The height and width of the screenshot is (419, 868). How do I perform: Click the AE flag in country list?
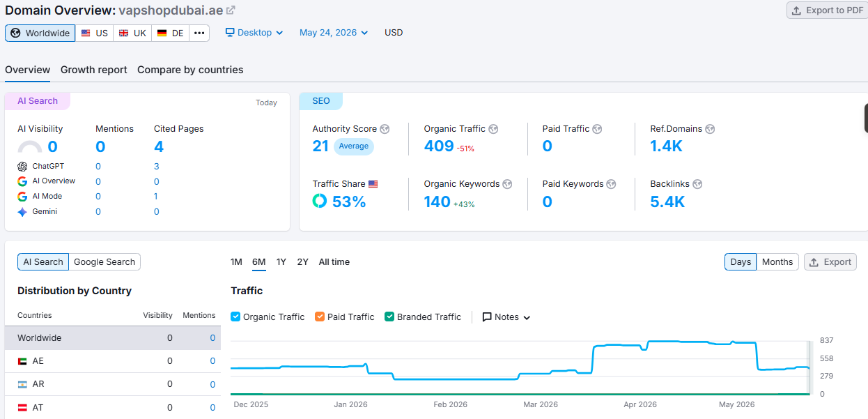22,361
